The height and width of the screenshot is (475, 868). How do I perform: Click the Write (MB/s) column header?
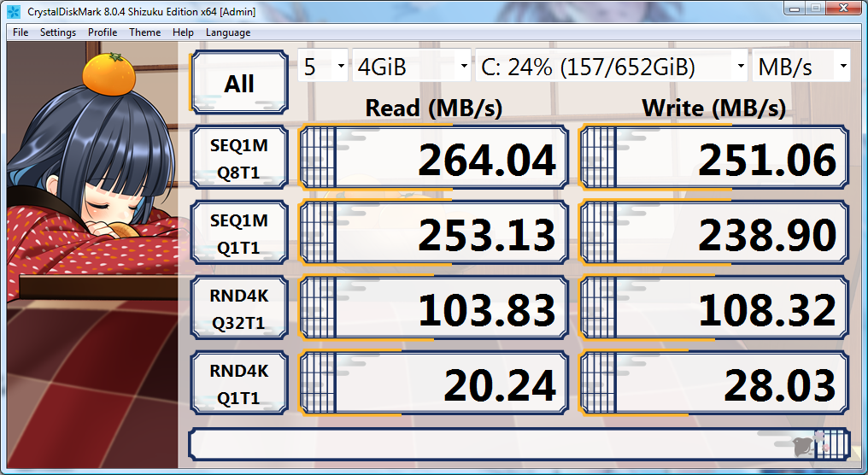714,108
